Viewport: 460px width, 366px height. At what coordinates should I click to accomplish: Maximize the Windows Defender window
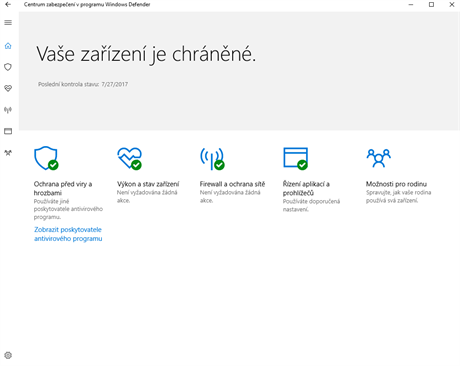431,4
